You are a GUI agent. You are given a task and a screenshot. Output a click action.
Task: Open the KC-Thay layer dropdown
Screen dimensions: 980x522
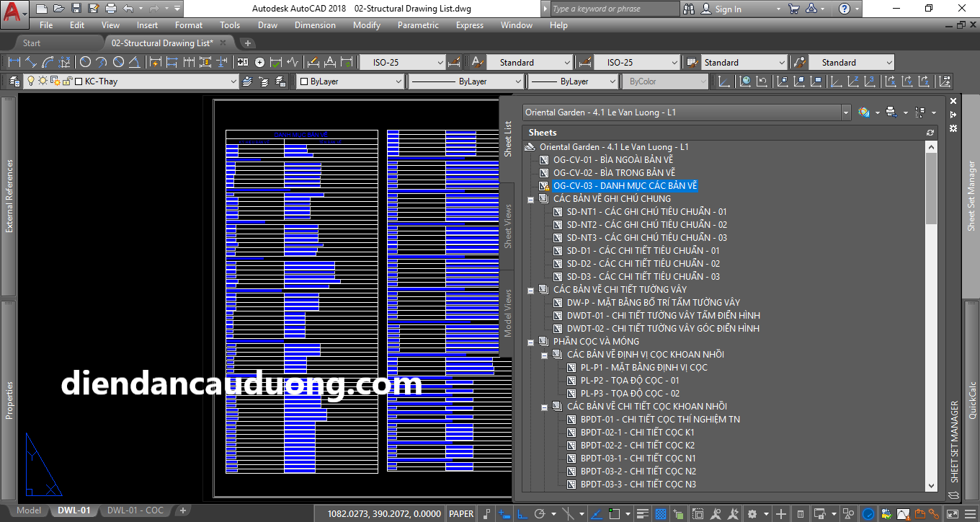pyautogui.click(x=233, y=81)
